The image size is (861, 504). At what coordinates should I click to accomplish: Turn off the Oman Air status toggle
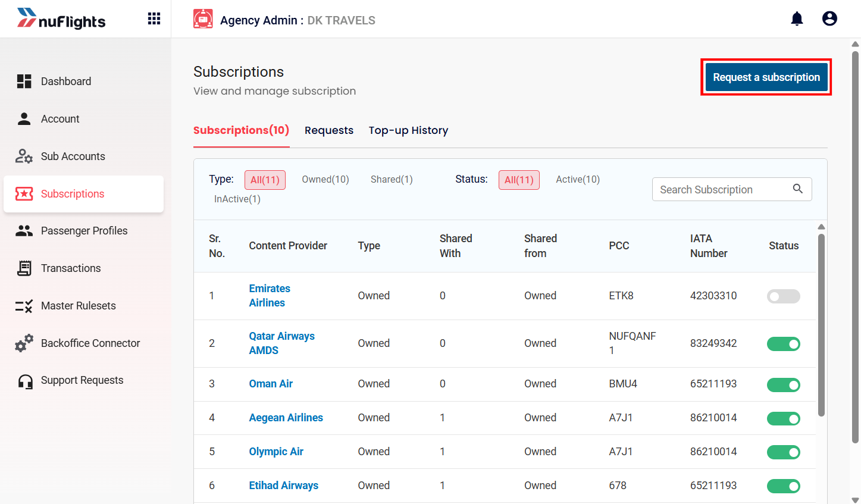click(784, 385)
